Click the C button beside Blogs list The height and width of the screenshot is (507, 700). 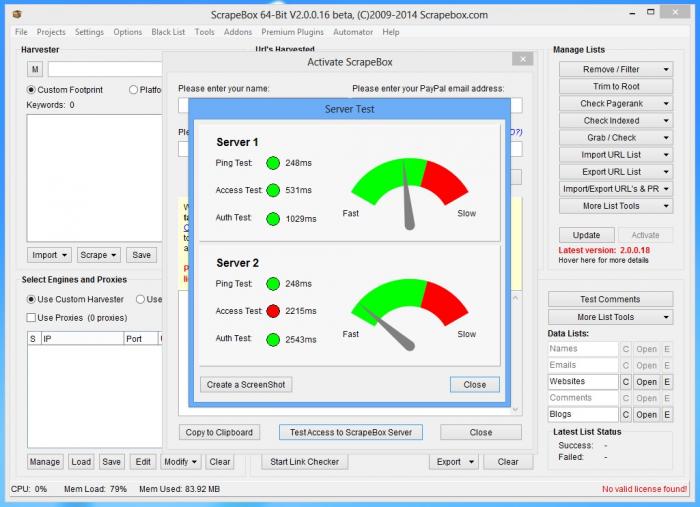[625, 415]
